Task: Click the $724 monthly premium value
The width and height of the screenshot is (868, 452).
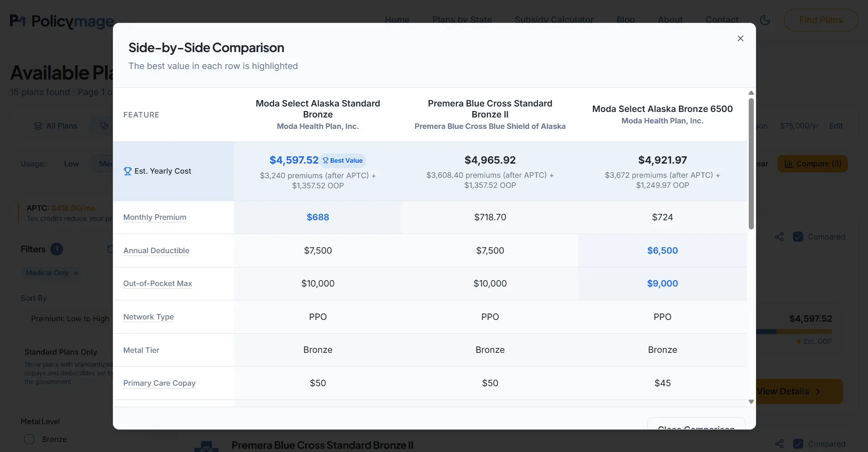Action: coord(662,217)
